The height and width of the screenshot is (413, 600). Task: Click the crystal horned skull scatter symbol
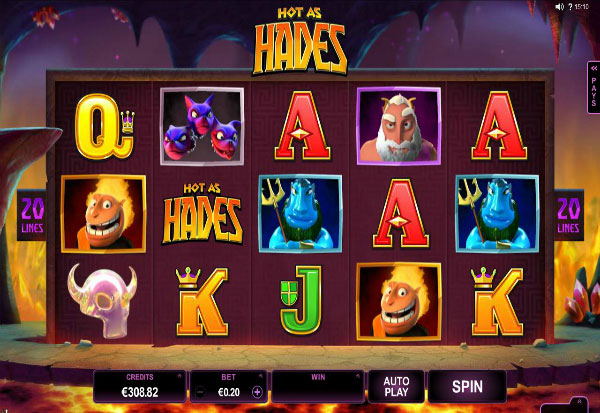pyautogui.click(x=103, y=301)
